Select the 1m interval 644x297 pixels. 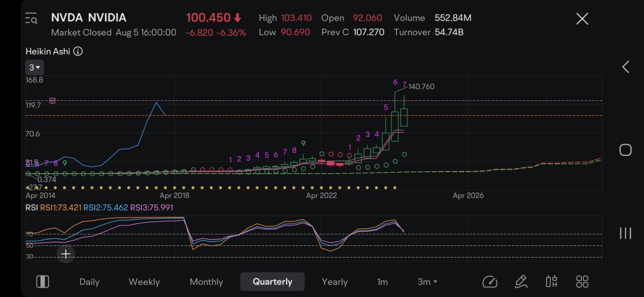[x=382, y=282]
